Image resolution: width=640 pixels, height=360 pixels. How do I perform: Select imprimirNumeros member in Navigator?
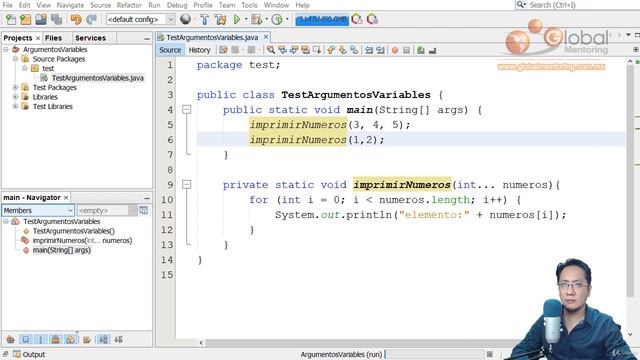[82, 240]
